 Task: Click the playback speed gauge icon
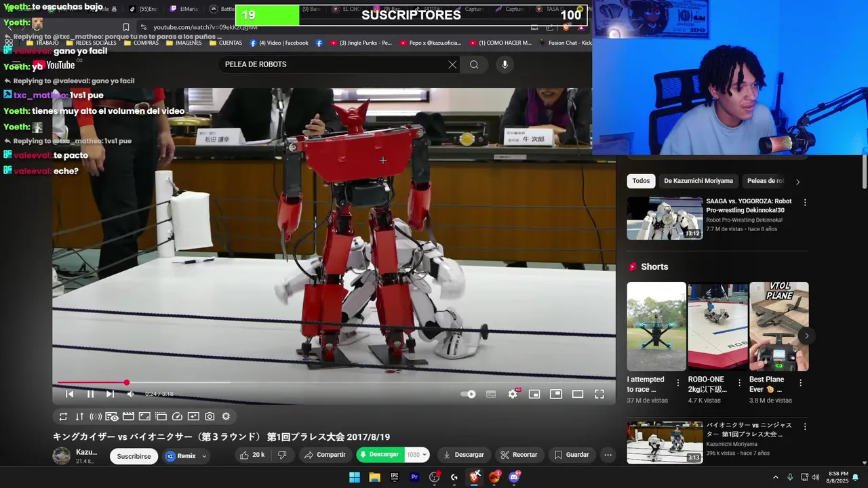(x=177, y=417)
